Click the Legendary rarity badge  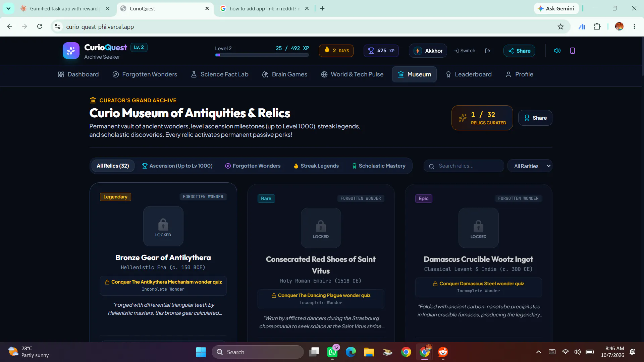tap(115, 197)
